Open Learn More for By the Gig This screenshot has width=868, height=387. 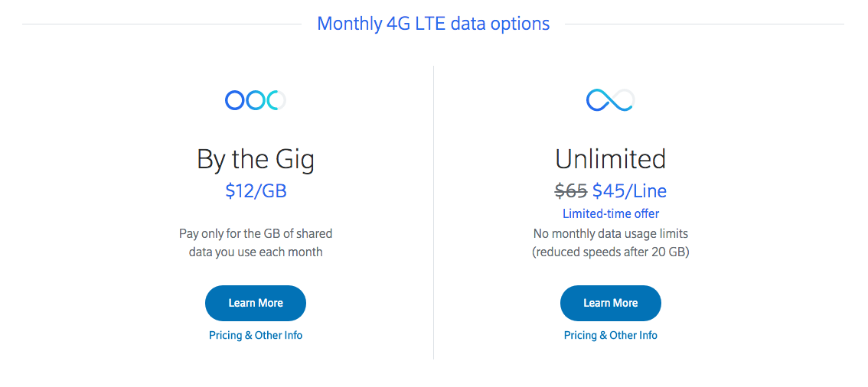(x=256, y=303)
